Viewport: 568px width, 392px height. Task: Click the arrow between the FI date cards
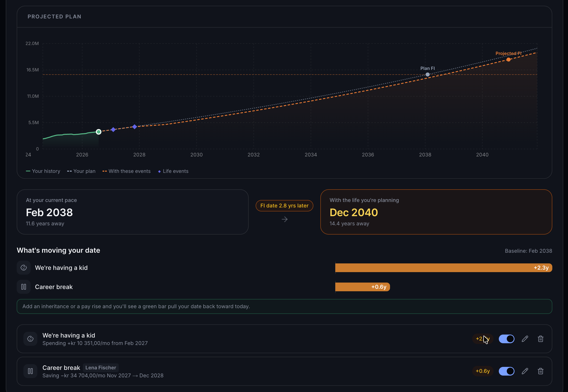pyautogui.click(x=284, y=219)
